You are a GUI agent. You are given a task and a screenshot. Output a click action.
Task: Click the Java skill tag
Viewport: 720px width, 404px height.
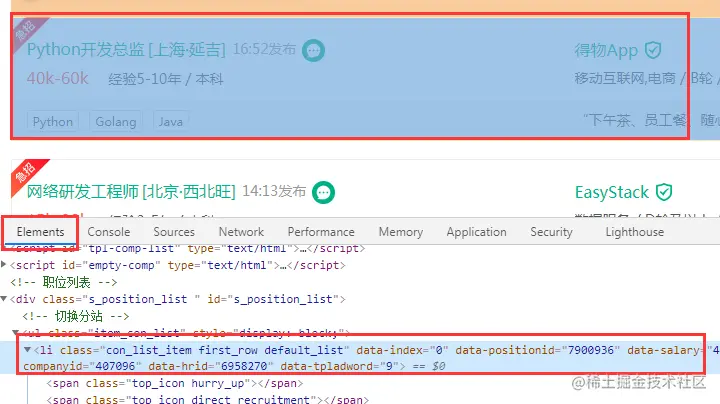pyautogui.click(x=171, y=122)
